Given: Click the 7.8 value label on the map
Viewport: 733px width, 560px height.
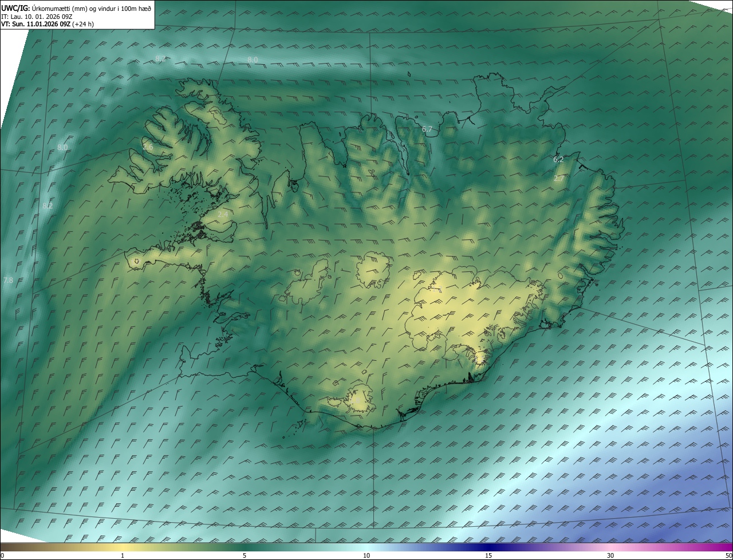Looking at the screenshot, I should (x=8, y=280).
